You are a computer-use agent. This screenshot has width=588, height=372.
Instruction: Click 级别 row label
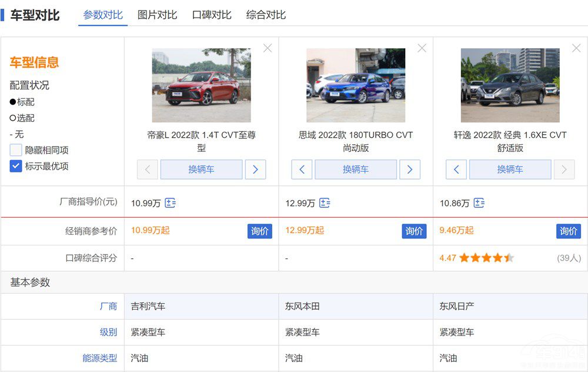(108, 332)
